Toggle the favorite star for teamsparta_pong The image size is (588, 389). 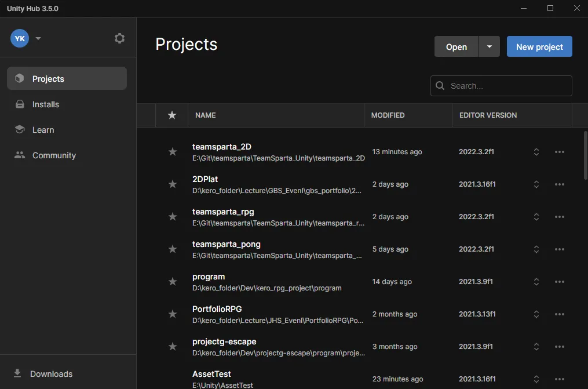coord(173,249)
